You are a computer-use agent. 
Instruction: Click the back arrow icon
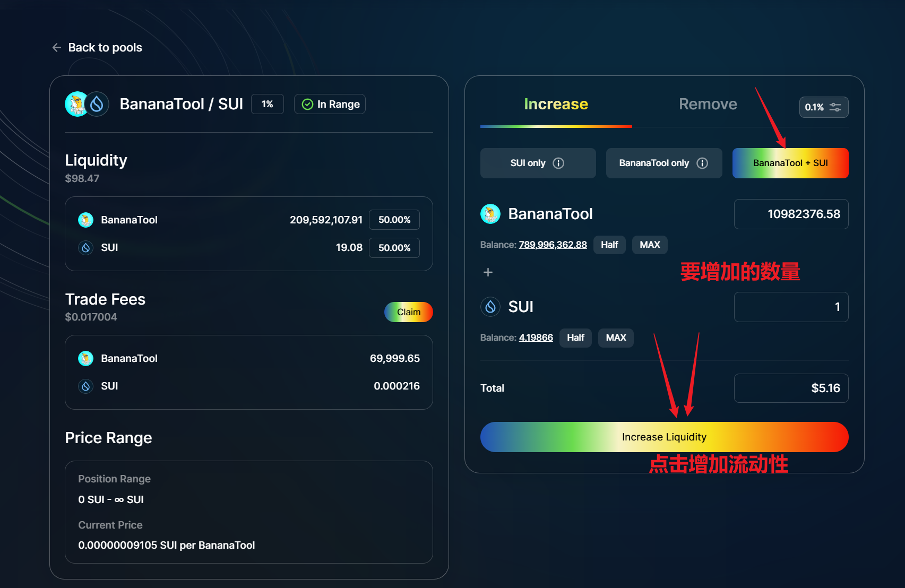[57, 48]
